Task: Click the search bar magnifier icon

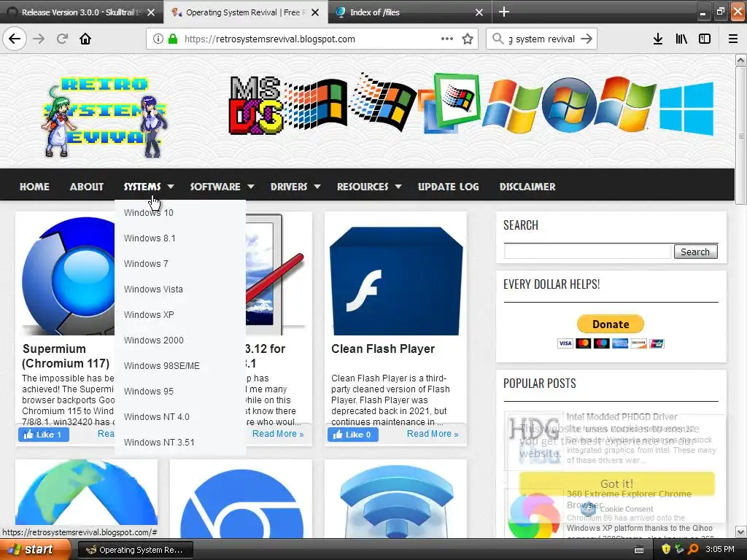Action: (x=498, y=39)
